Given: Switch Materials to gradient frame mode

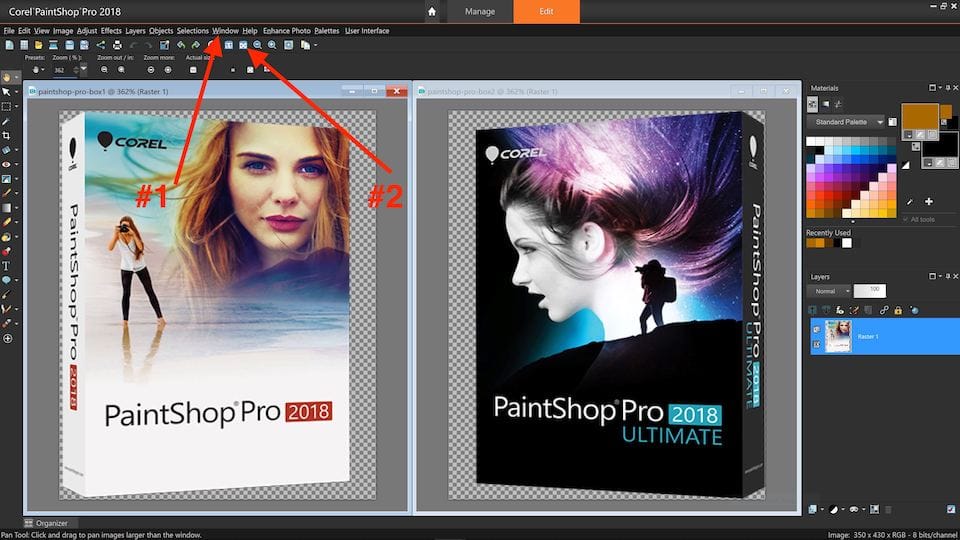Looking at the screenshot, I should click(825, 104).
